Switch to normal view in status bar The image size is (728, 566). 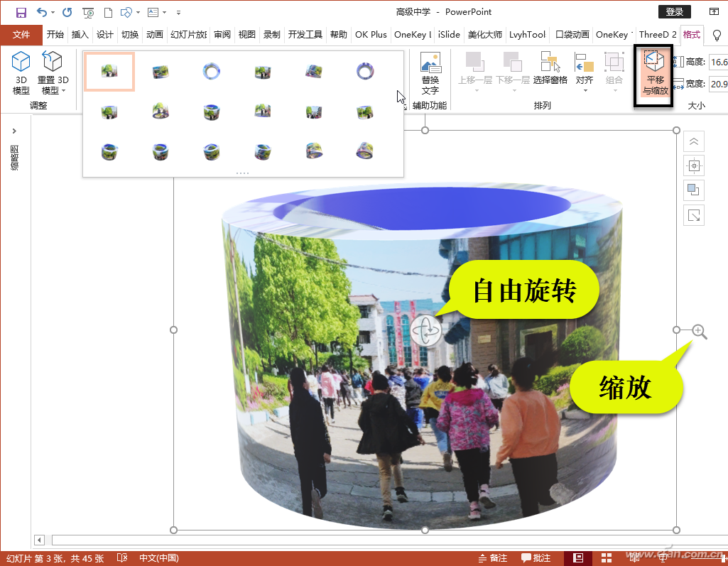tap(577, 558)
